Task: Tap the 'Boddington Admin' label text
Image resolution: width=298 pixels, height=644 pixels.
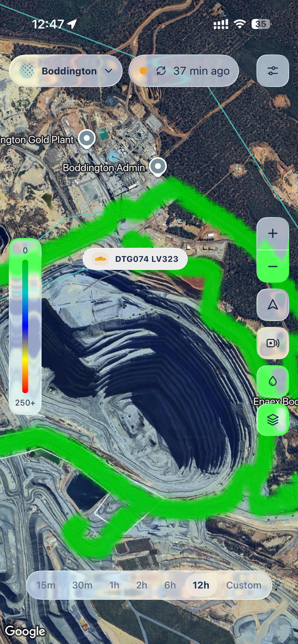Action: 104,168
